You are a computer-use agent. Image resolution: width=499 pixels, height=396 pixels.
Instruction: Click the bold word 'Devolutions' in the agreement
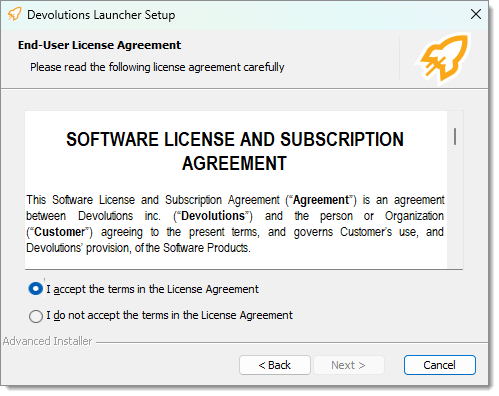click(213, 216)
